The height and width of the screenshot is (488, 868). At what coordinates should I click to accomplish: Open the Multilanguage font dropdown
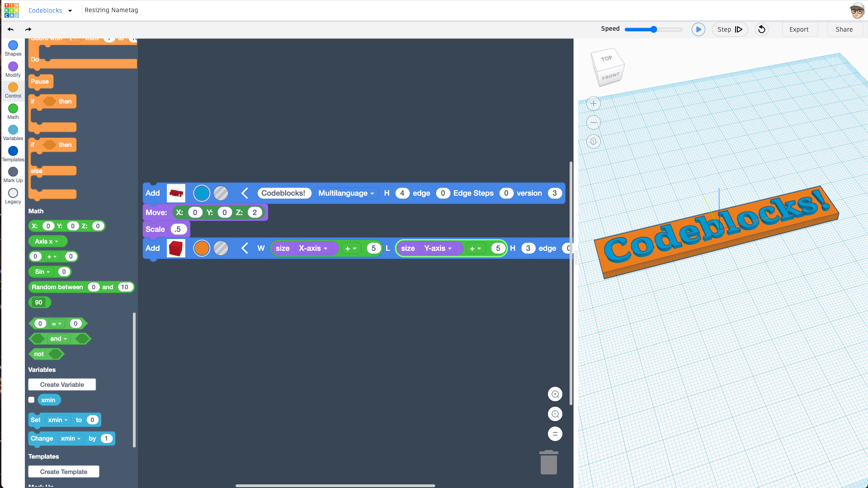tap(346, 193)
